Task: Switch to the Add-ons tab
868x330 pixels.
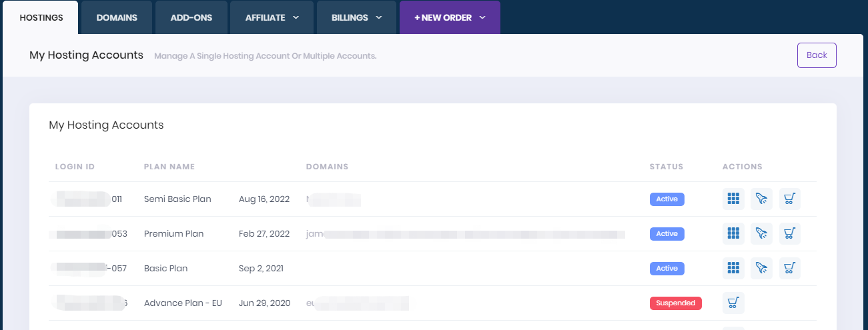Action: pos(191,18)
